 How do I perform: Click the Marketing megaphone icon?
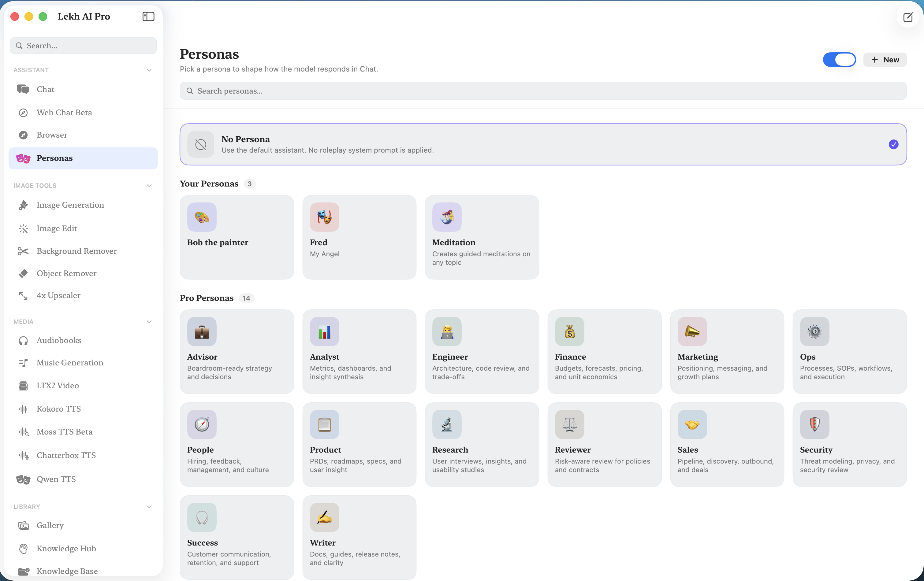692,331
